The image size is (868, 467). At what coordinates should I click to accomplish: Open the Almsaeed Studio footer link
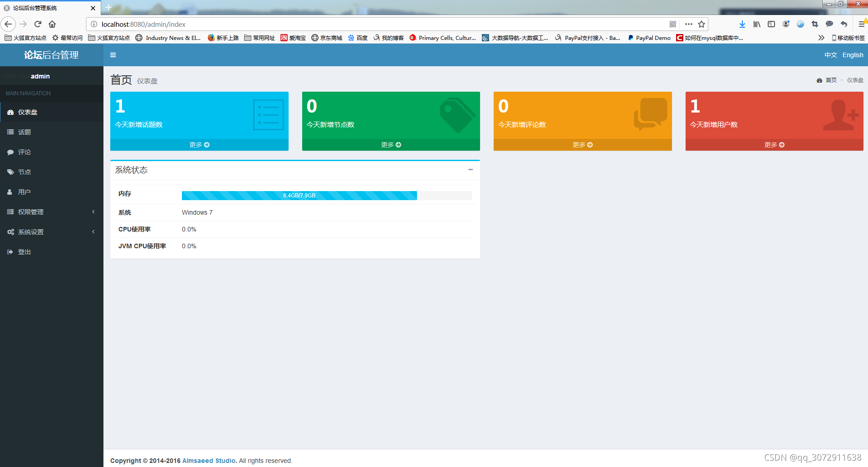click(209, 461)
